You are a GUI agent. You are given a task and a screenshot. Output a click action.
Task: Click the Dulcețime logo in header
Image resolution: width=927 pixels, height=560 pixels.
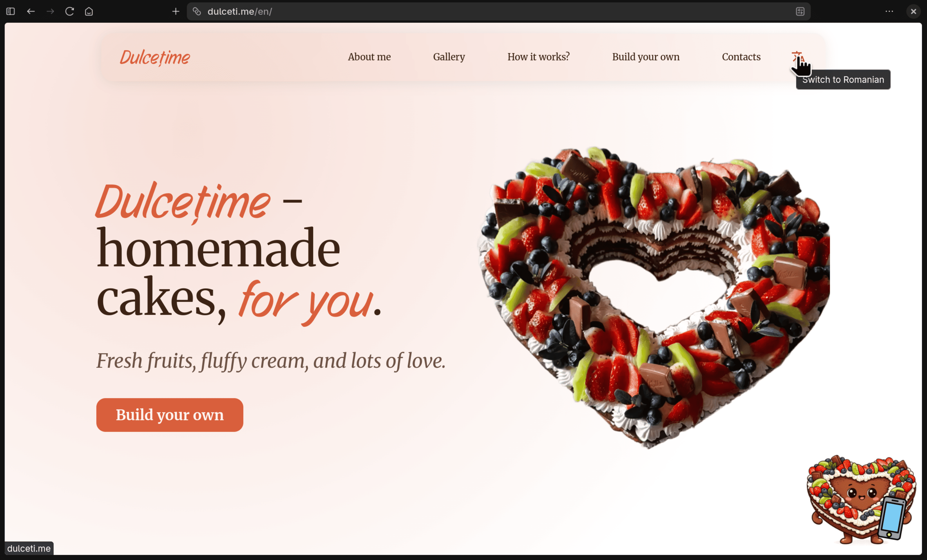point(154,58)
